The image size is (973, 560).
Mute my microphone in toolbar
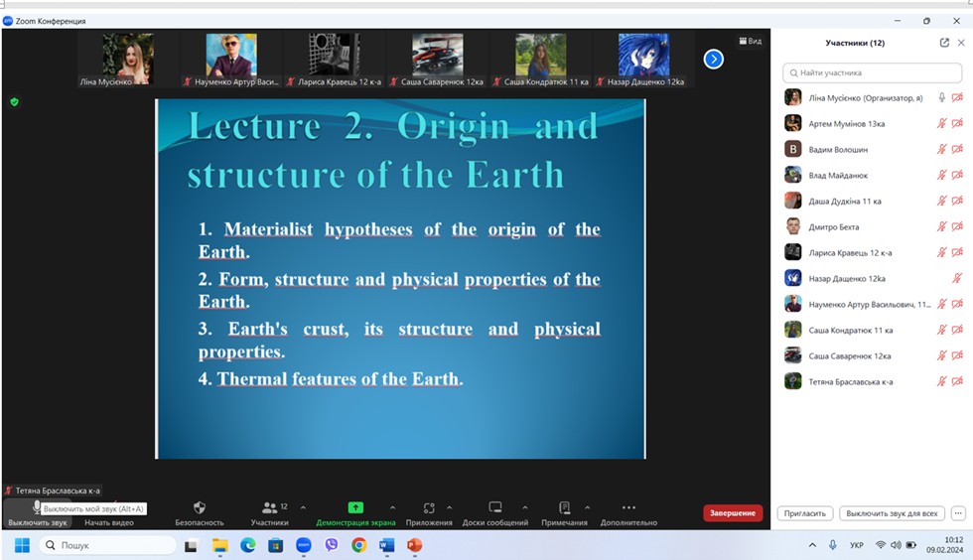[38, 512]
